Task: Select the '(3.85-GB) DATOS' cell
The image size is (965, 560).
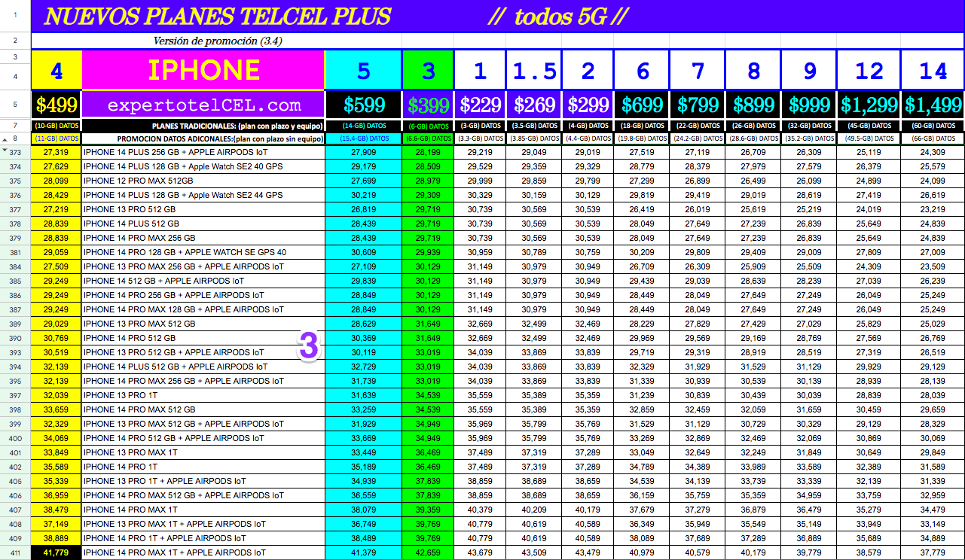Action: [534, 138]
